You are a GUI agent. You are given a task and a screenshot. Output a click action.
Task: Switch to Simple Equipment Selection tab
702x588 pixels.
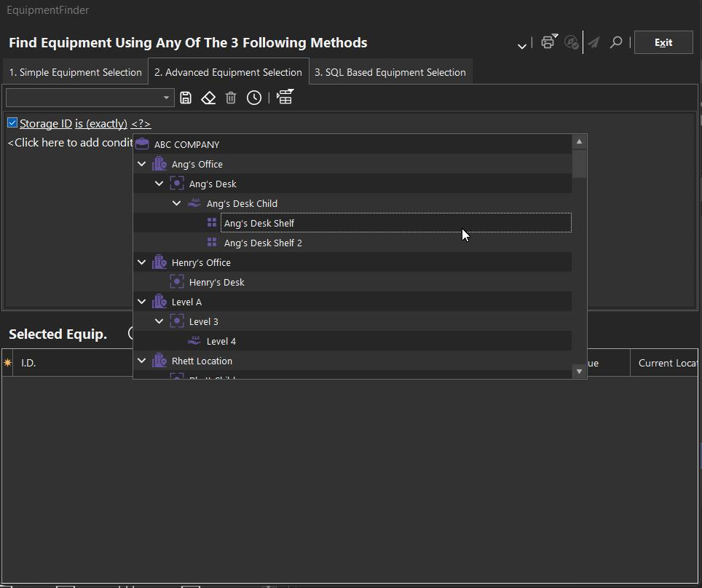tap(75, 72)
